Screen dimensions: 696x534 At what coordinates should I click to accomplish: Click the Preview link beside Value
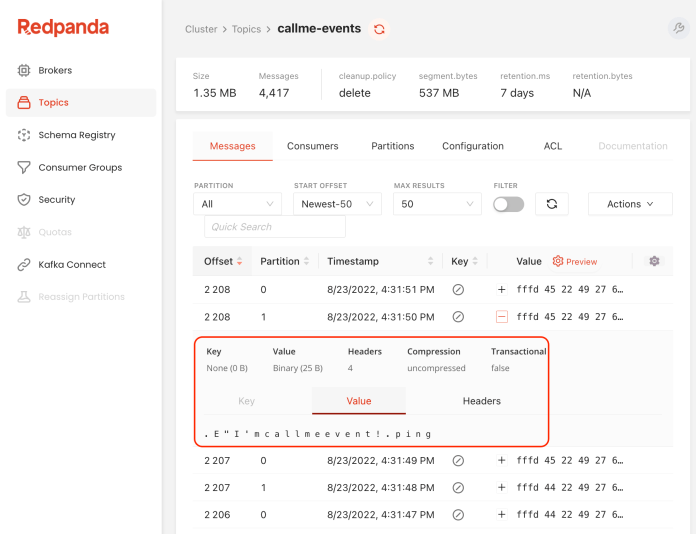point(575,262)
